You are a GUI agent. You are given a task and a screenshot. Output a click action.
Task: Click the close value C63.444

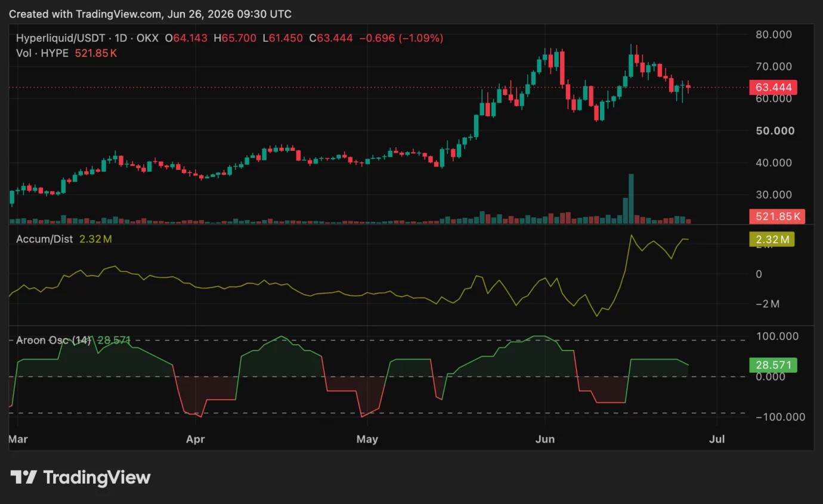330,38
